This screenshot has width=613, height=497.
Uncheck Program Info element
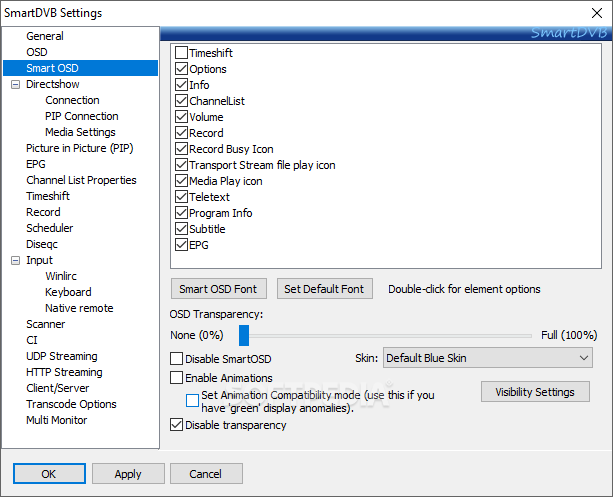click(x=181, y=213)
